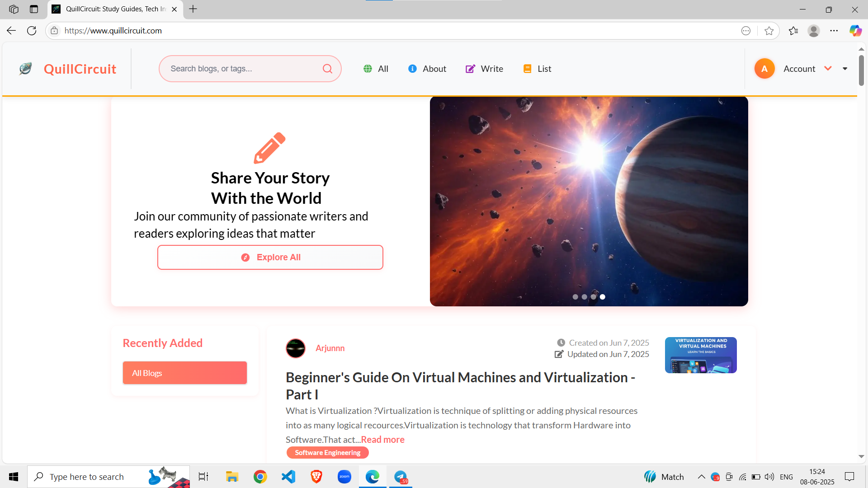The image size is (868, 488).
Task: Open Arjunnn's round profile avatar
Action: tap(296, 348)
